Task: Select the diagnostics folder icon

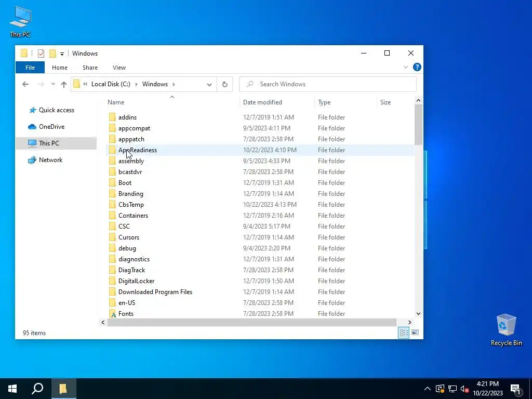Action: pyautogui.click(x=112, y=259)
